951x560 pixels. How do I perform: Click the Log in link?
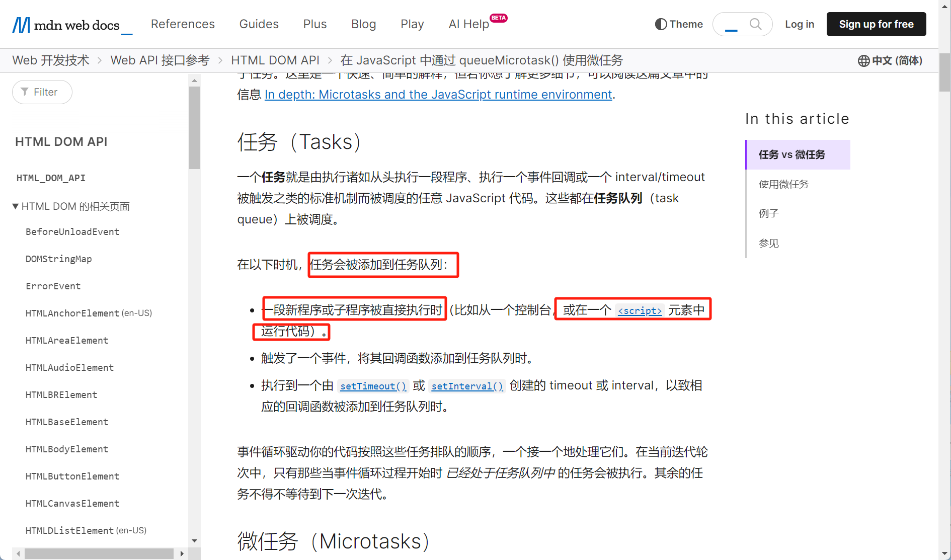pyautogui.click(x=799, y=24)
